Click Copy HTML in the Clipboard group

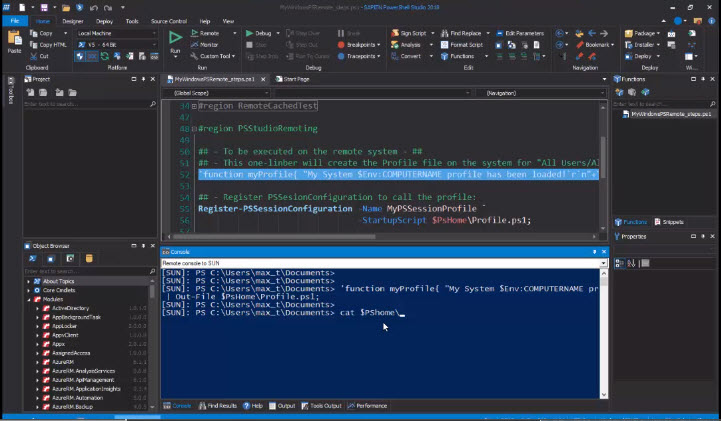(x=48, y=45)
